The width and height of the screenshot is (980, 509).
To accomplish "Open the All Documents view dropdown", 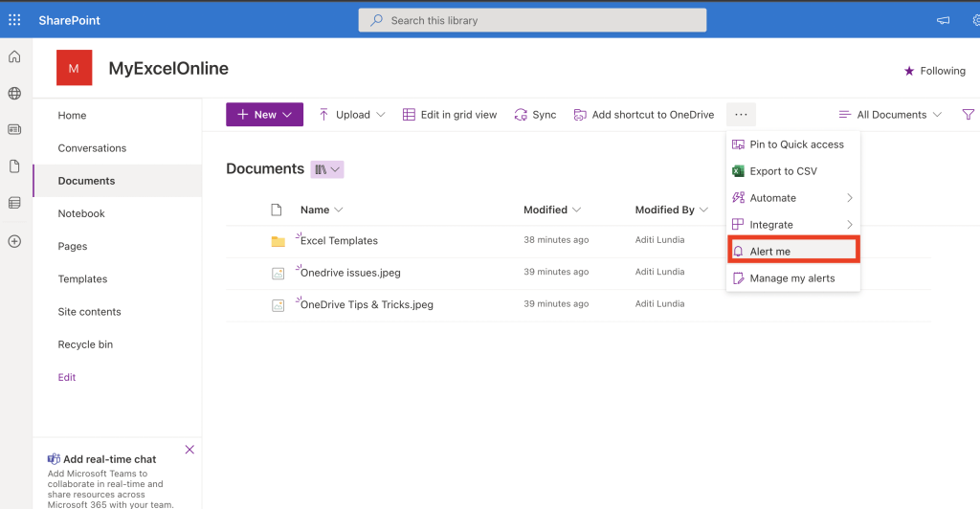I will tap(890, 114).
